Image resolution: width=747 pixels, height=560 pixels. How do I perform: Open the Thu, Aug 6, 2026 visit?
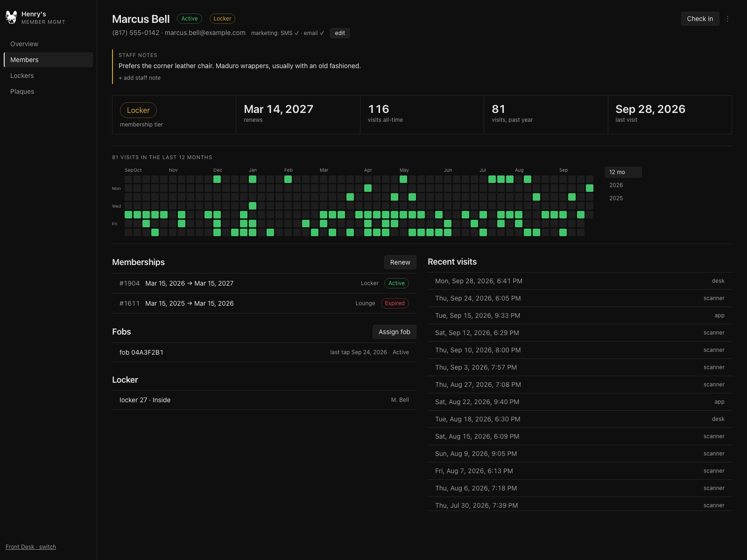pos(580,488)
